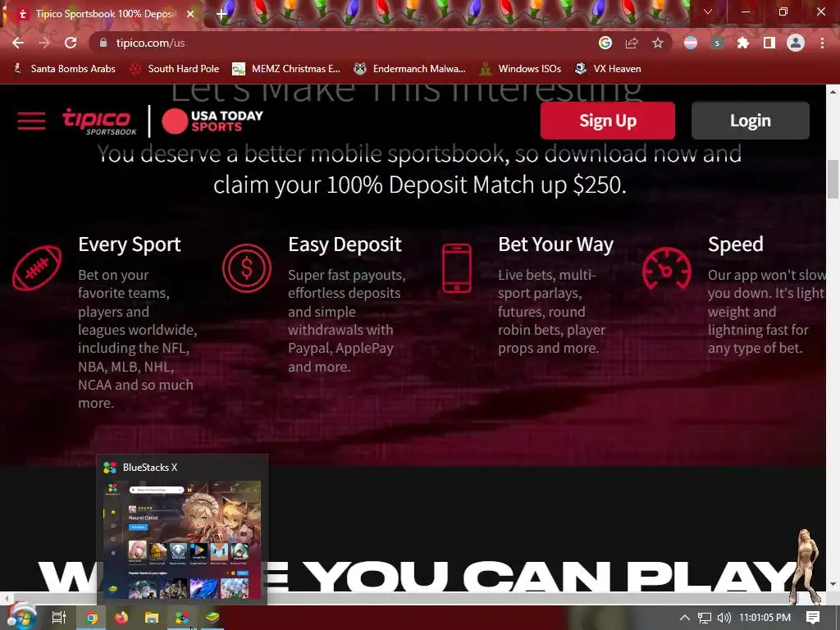
Task: Click the green S extension icon
Action: click(x=717, y=43)
